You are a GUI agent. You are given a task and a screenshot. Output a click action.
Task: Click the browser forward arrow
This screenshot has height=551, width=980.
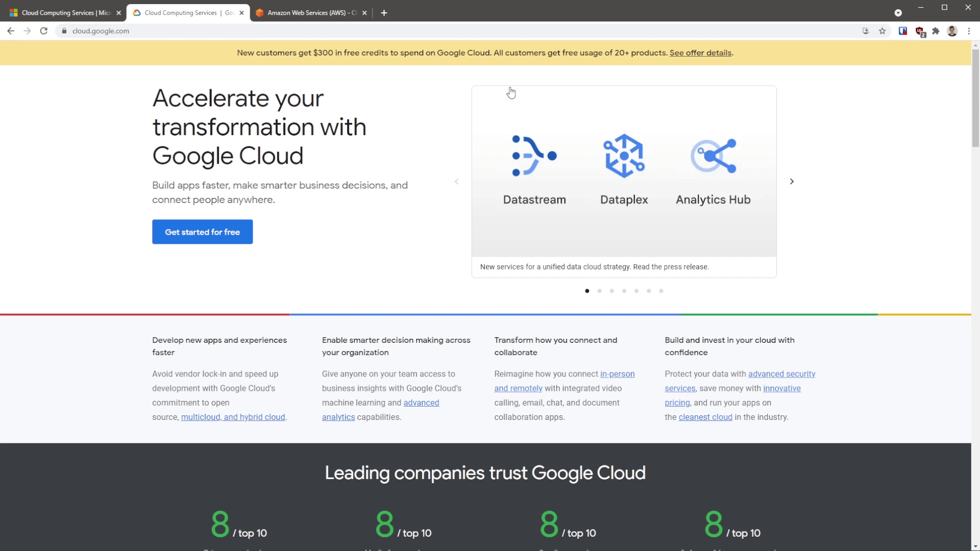(27, 31)
